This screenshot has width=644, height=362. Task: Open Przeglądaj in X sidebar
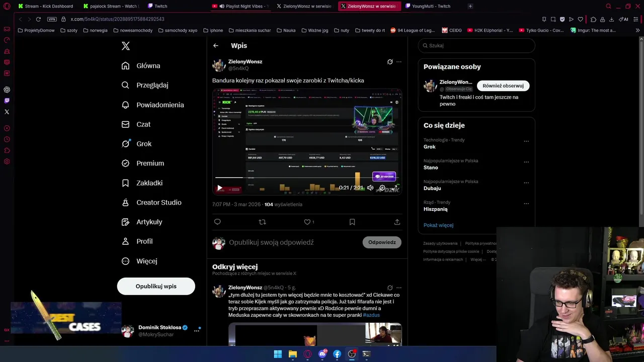(145, 85)
